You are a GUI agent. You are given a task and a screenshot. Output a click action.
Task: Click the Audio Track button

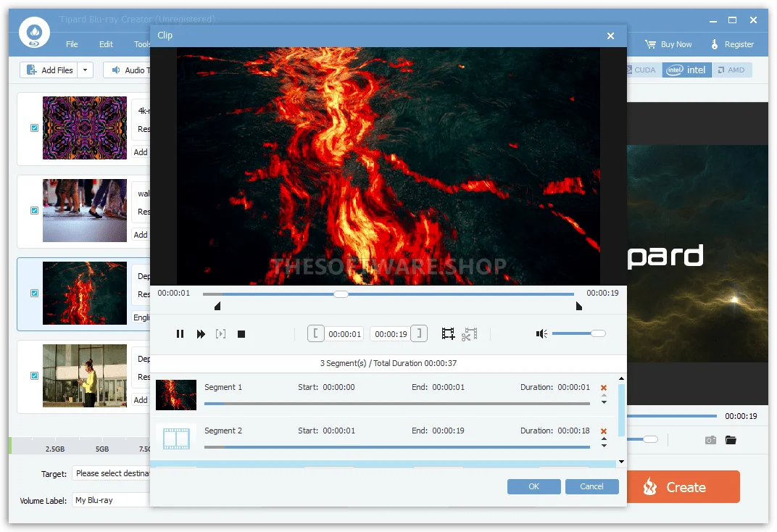(128, 70)
